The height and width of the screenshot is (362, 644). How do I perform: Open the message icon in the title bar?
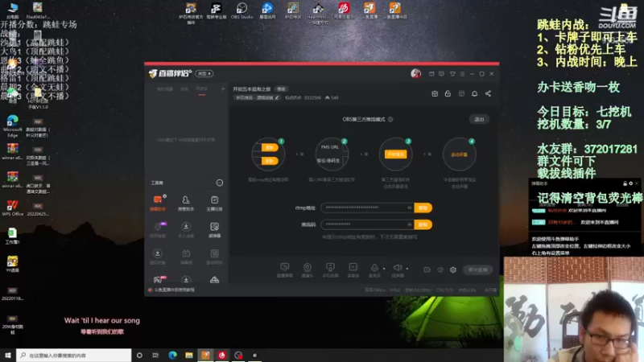(441, 74)
